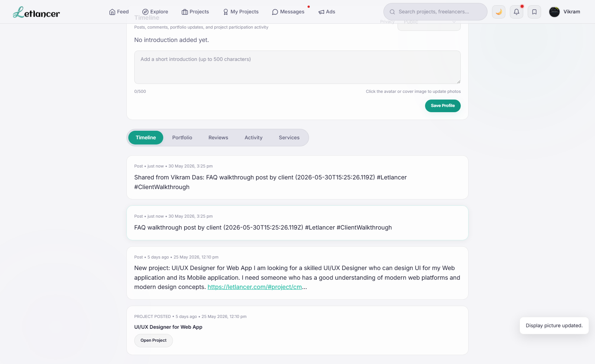This screenshot has height=364, width=595.
Task: Click the Save Profile button
Action: coord(443,106)
